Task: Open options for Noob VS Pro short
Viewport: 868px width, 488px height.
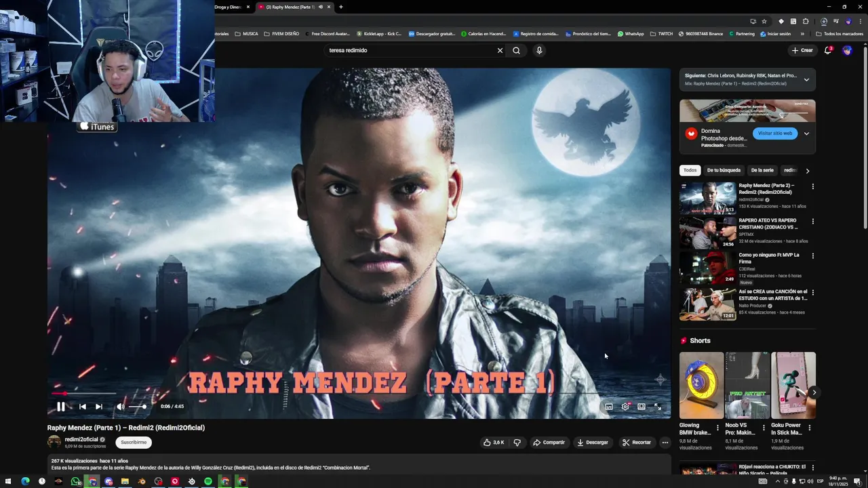Action: (764, 428)
